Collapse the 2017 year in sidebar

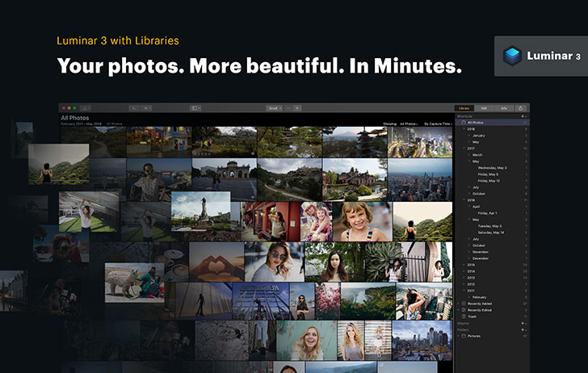(x=464, y=149)
